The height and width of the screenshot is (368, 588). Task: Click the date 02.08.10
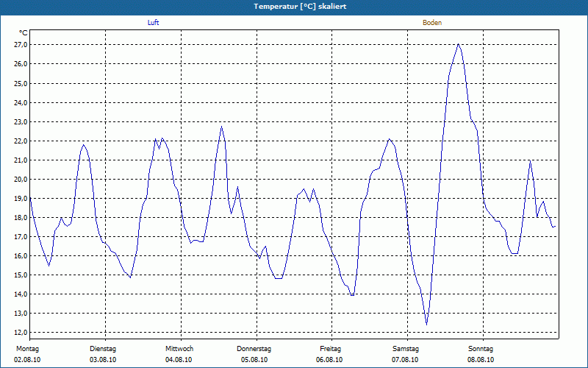(x=27, y=360)
